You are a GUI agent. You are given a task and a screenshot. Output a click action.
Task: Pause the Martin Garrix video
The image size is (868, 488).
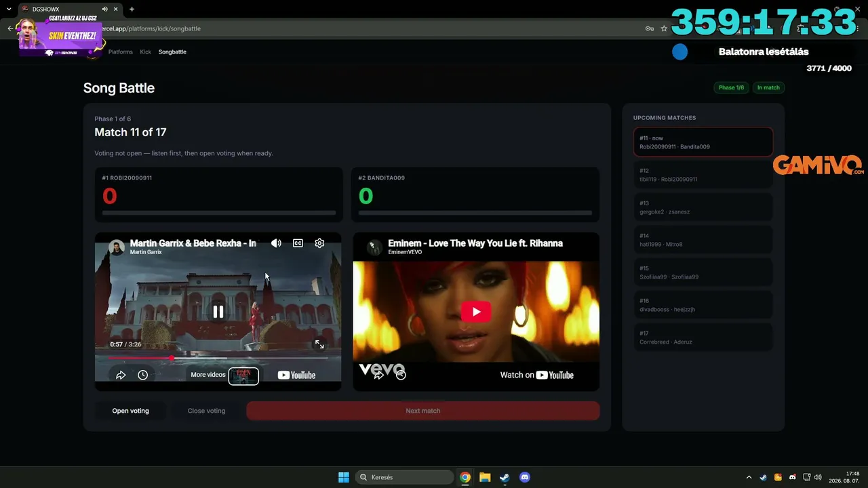[218, 312]
